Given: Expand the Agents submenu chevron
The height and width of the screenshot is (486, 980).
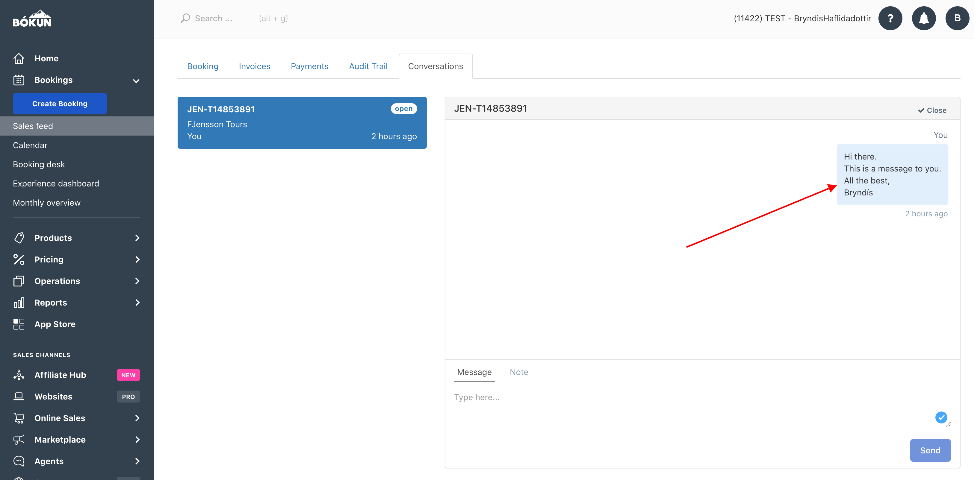Looking at the screenshot, I should pos(138,464).
